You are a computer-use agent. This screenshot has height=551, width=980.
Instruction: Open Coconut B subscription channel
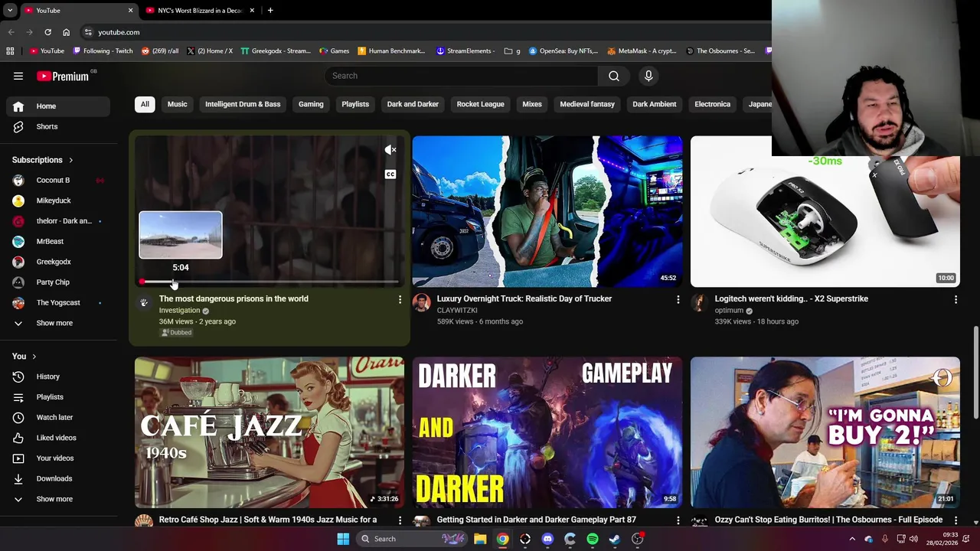(x=58, y=181)
